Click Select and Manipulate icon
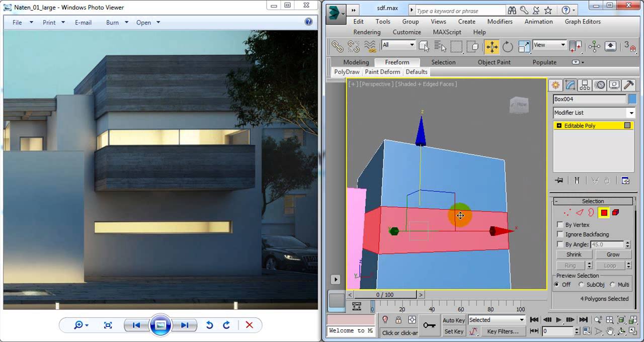The height and width of the screenshot is (342, 644). pos(594,46)
